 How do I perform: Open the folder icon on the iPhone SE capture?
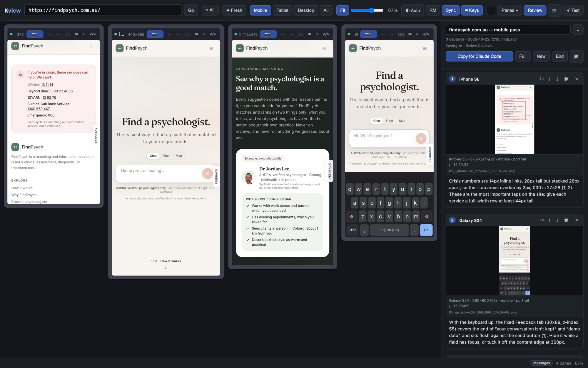tap(566, 79)
